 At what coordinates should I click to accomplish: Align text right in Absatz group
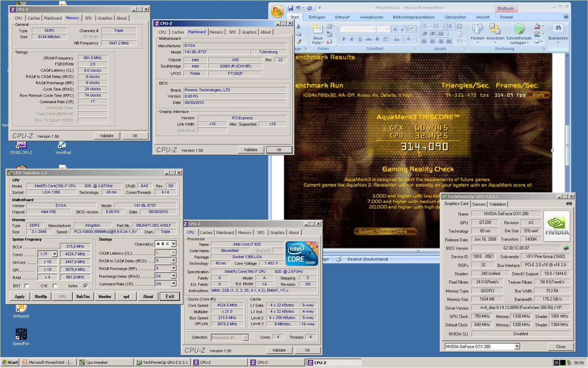click(441, 42)
